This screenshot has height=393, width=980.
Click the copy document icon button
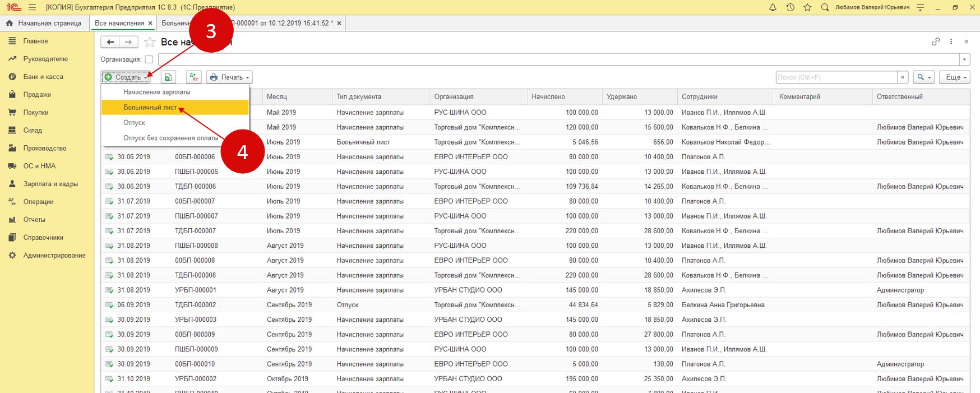pos(168,77)
